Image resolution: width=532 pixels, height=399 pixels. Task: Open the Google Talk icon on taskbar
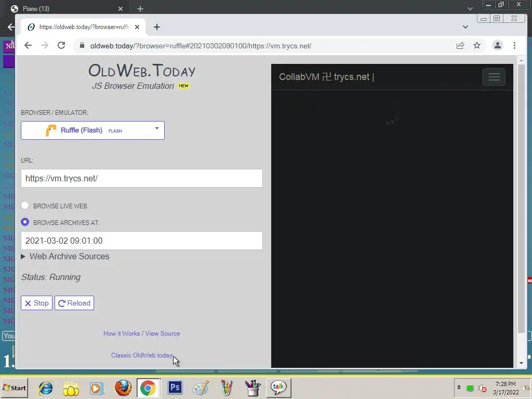278,388
